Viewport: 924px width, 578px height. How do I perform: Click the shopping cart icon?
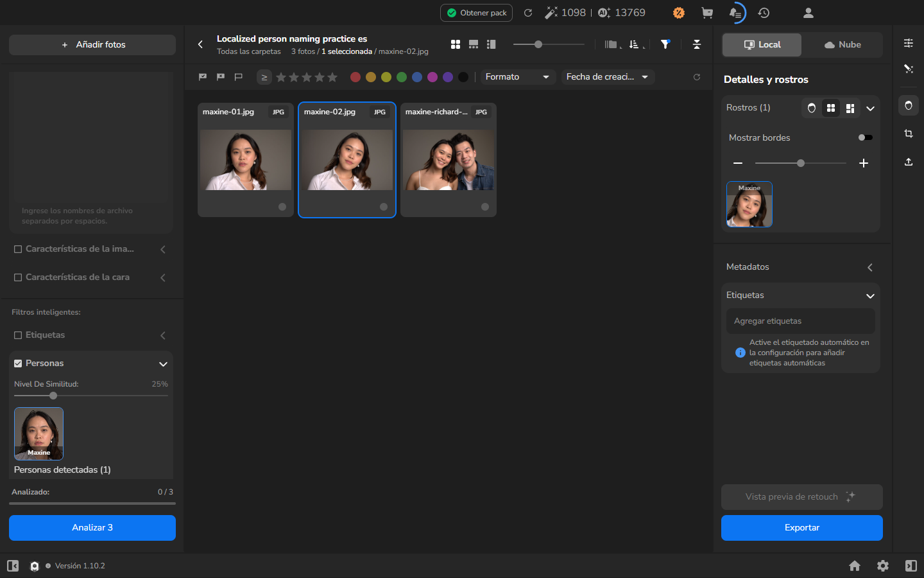pos(707,13)
